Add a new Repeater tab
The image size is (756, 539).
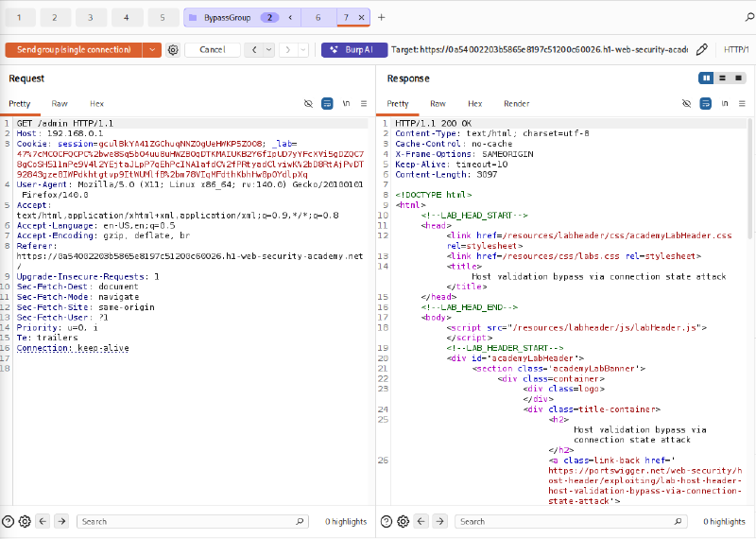click(x=382, y=17)
